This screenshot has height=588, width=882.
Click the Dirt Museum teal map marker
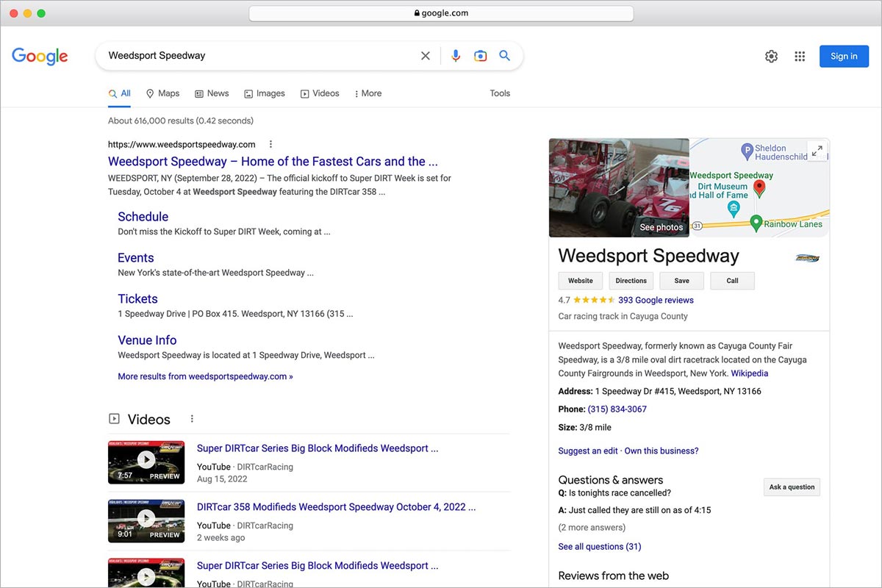pyautogui.click(x=734, y=209)
